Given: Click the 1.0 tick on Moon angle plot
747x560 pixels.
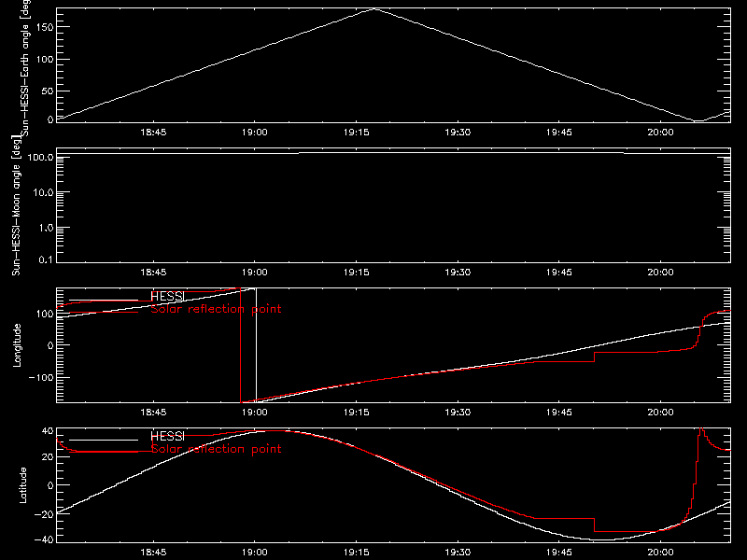Looking at the screenshot, I should click(46, 228).
